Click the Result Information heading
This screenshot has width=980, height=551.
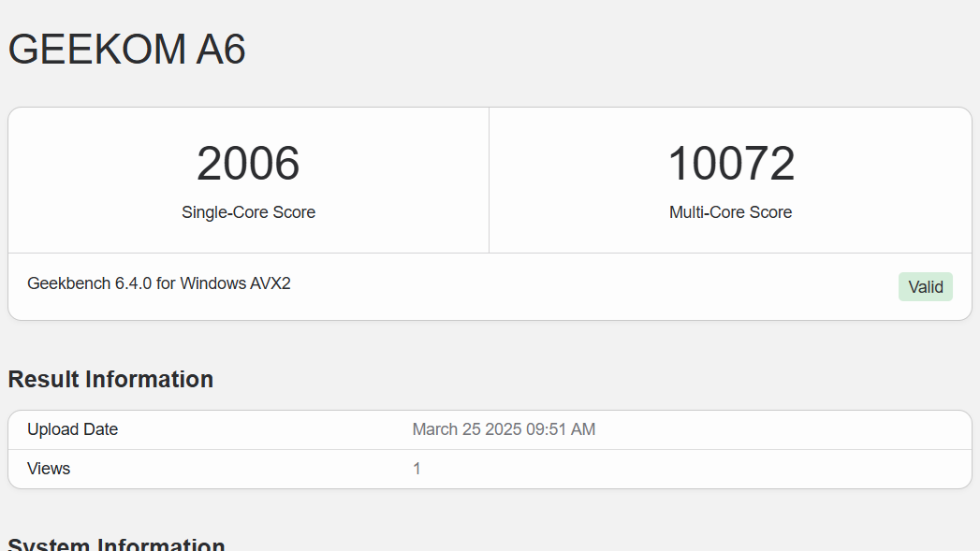[110, 379]
